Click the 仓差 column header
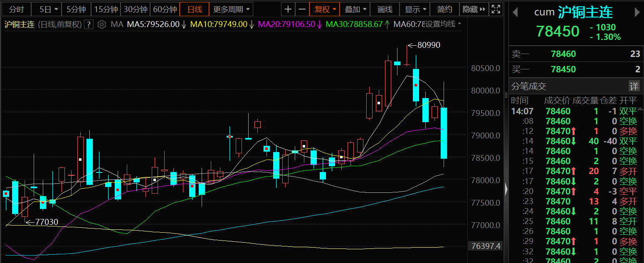Screen dimensions: 644x263 (x=608, y=101)
